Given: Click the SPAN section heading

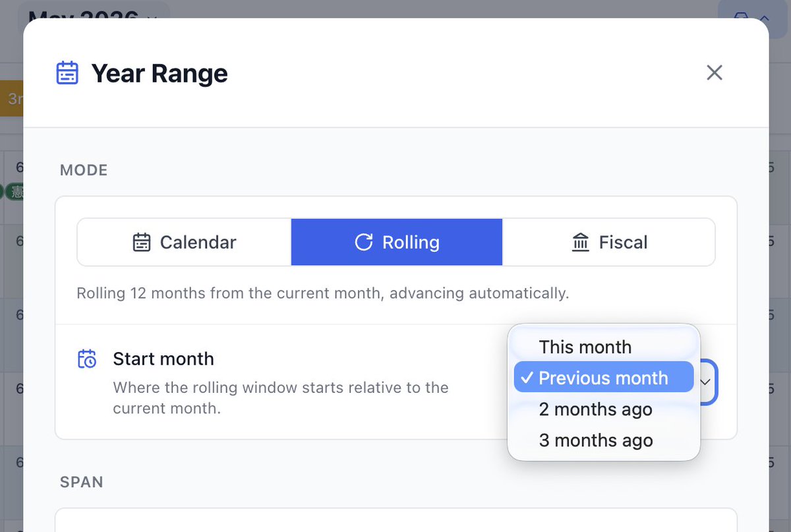Looking at the screenshot, I should tap(82, 482).
